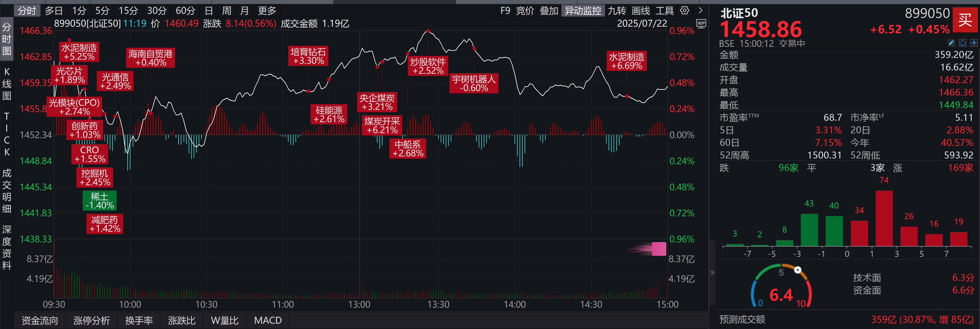Click the 减肥药 +1.42% event label
This screenshot has height=329, width=980.
(x=105, y=224)
